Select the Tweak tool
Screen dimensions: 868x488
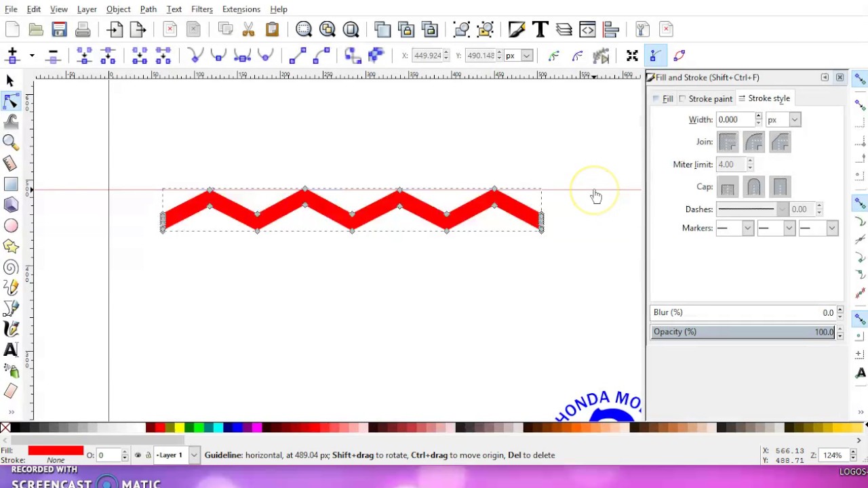coord(10,122)
